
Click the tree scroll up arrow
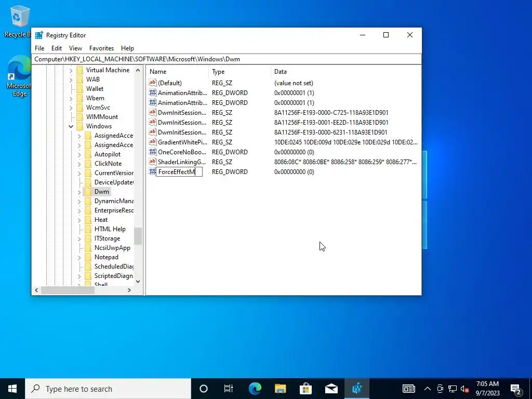[138, 71]
